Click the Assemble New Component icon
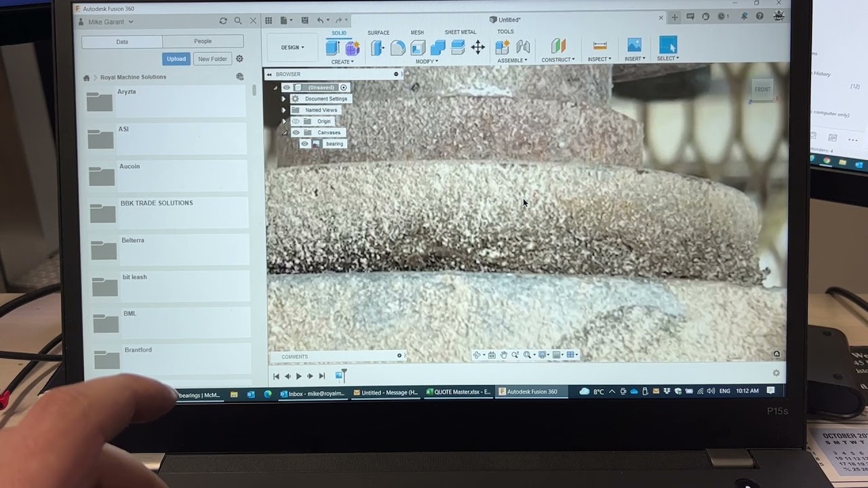868x488 pixels. pyautogui.click(x=502, y=47)
